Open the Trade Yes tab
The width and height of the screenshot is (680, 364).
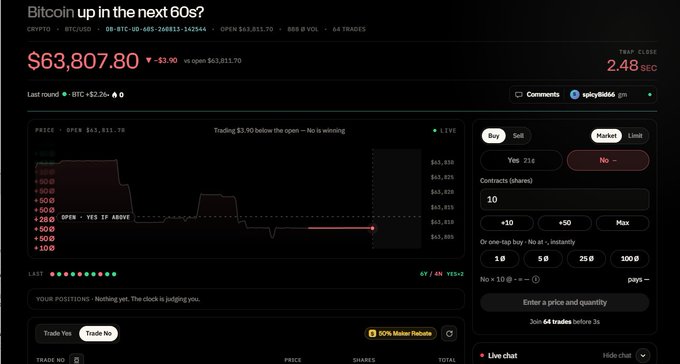58,333
